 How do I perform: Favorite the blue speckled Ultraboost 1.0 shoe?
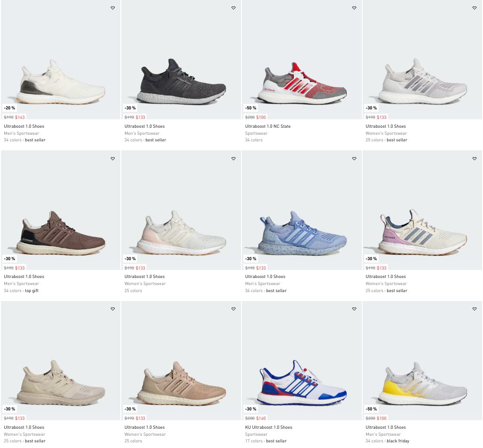coord(354,159)
